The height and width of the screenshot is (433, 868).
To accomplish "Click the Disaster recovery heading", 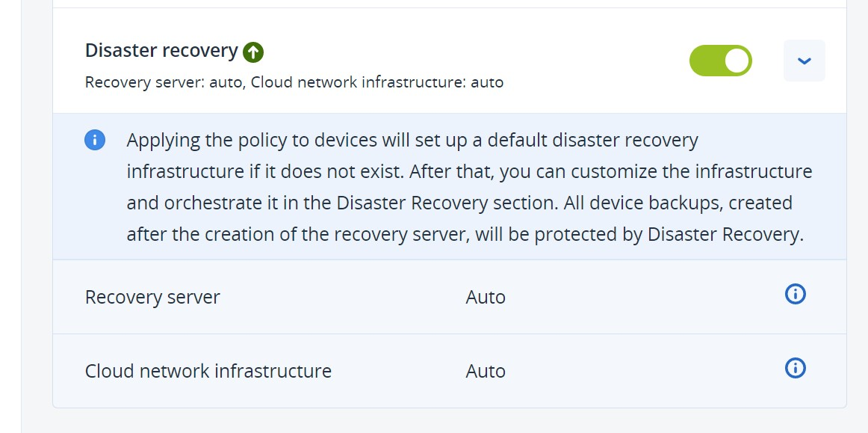I will [161, 50].
